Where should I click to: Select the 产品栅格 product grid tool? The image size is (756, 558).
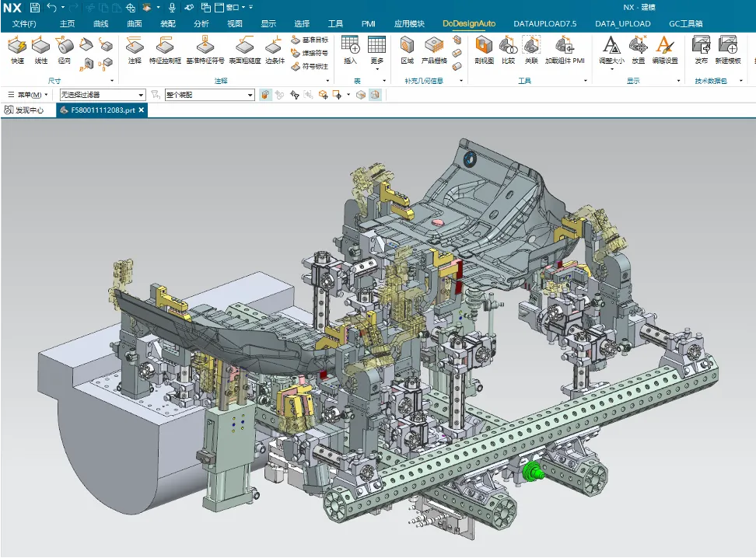(434, 48)
